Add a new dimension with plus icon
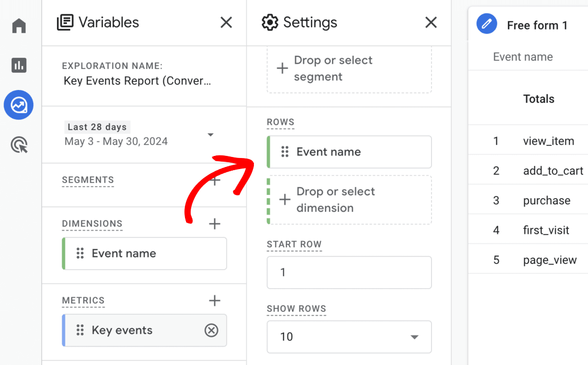The height and width of the screenshot is (365, 588). point(214,224)
